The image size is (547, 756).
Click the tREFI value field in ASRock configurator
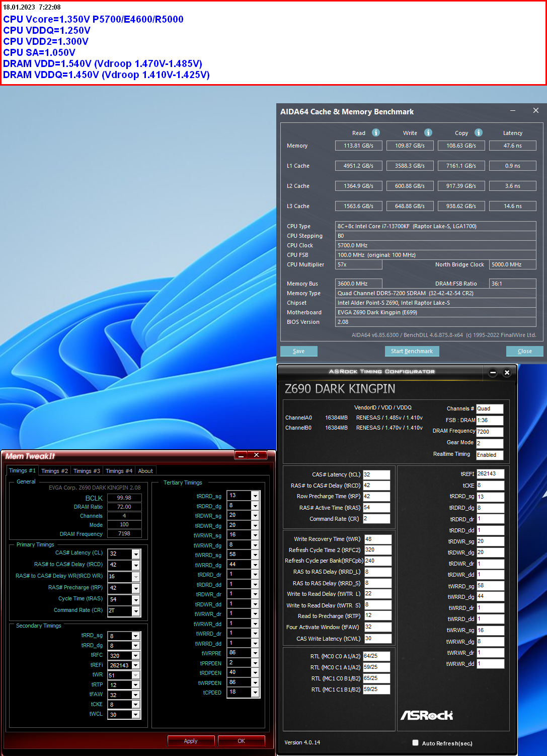(x=490, y=474)
